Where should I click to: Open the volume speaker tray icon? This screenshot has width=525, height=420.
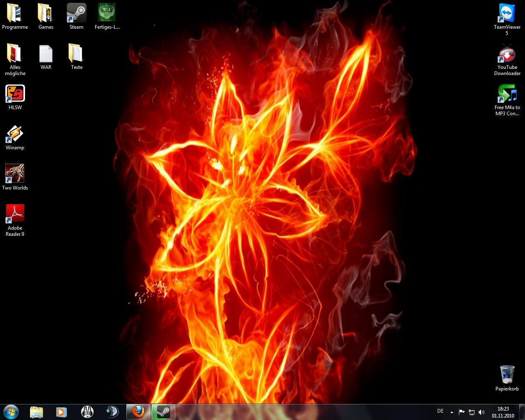point(482,412)
